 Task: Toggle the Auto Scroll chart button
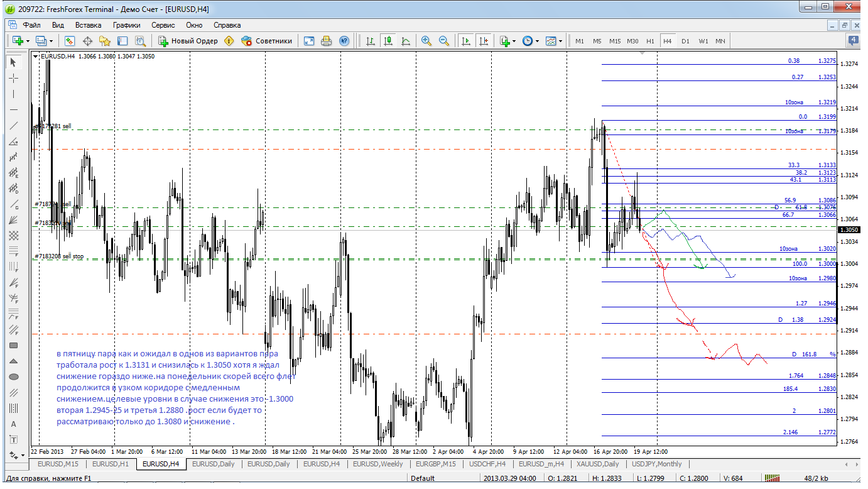[465, 41]
